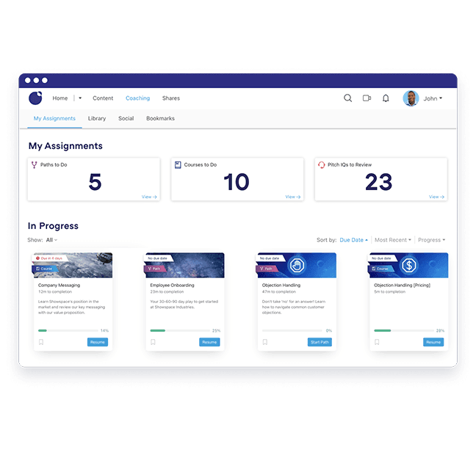Click View link under Pitch IQs

click(x=433, y=197)
